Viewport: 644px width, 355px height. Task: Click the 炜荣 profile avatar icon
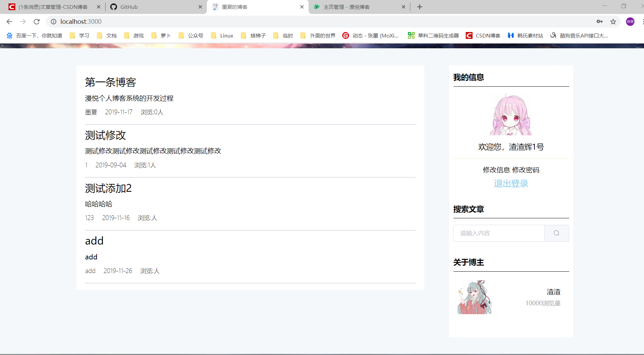630,21
